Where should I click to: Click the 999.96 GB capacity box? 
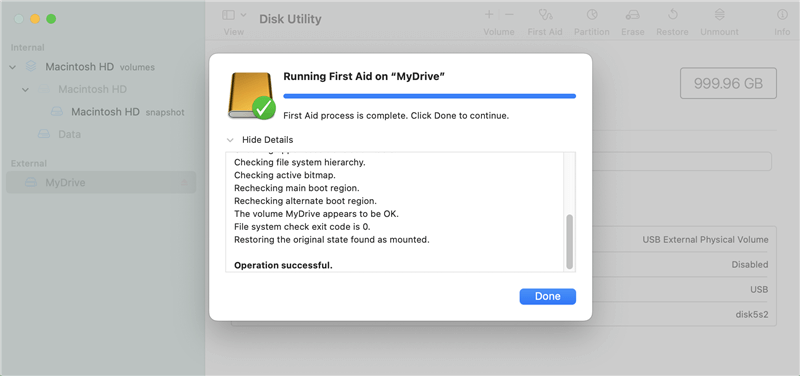728,83
